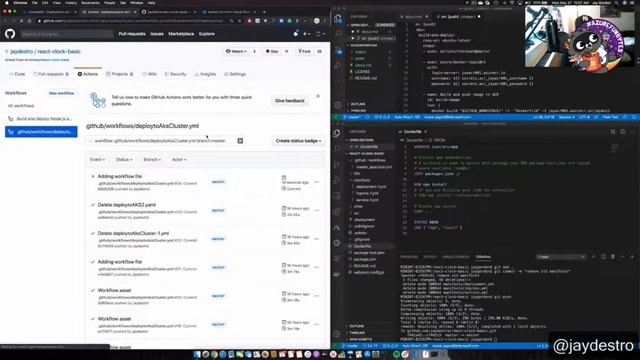Open the GitHub notifications bell

296,34
